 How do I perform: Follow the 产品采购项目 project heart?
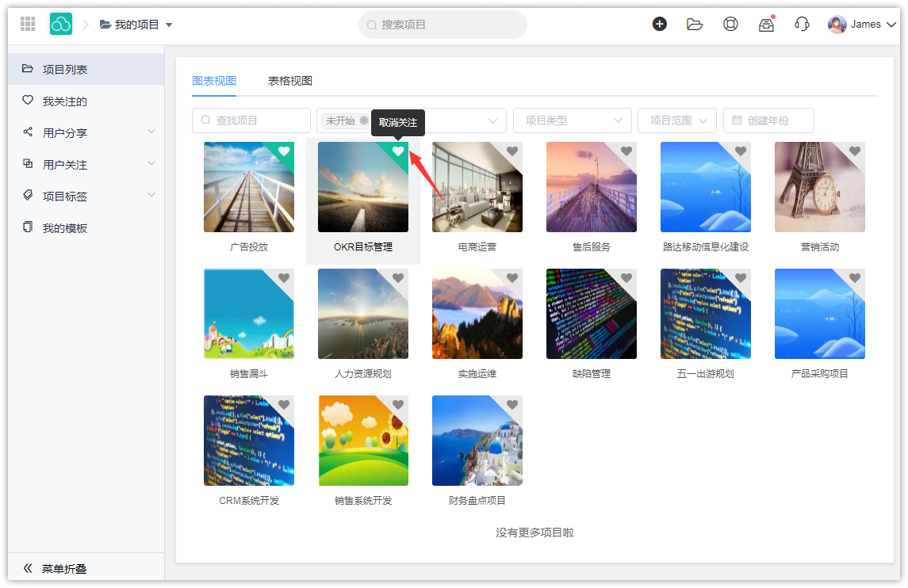pyautogui.click(x=855, y=278)
